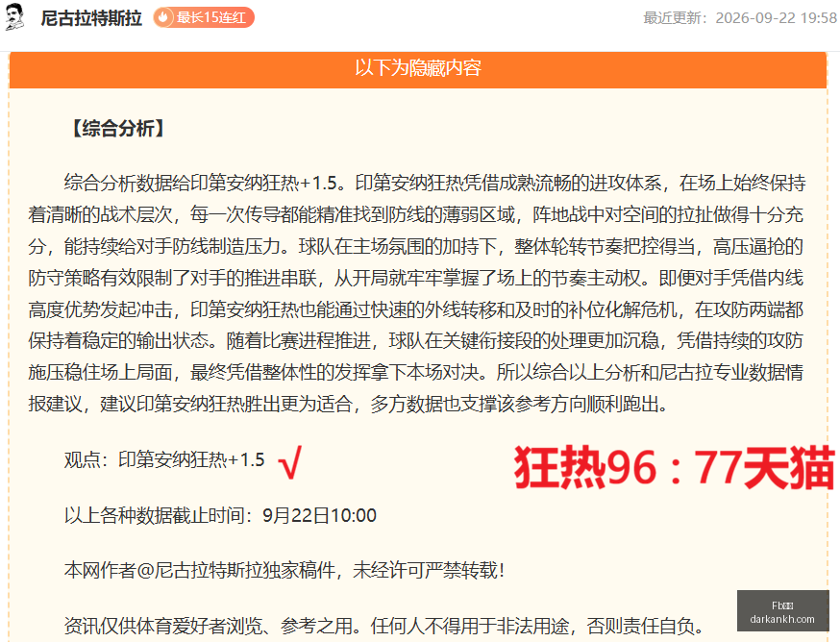This screenshot has height=642, width=840.
Task: Select the line 以上各种数据截止时间：9月22日10:00
Action: 220,515
